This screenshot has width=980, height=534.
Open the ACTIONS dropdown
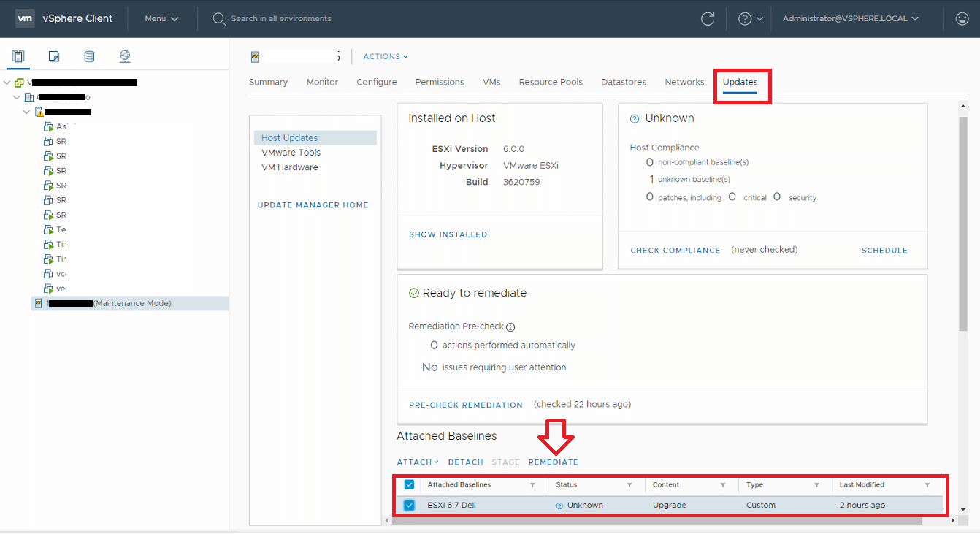click(386, 57)
